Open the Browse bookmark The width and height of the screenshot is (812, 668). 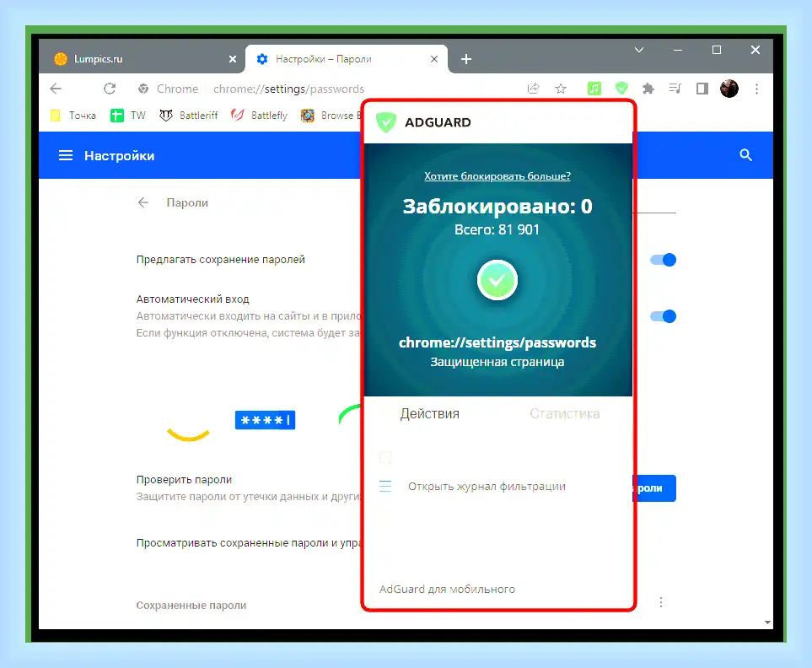coord(331,116)
